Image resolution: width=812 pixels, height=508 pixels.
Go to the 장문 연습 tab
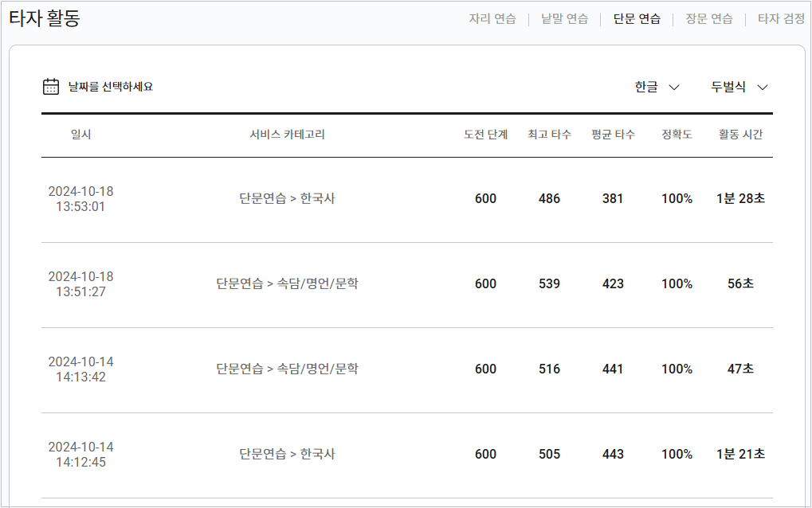(709, 19)
